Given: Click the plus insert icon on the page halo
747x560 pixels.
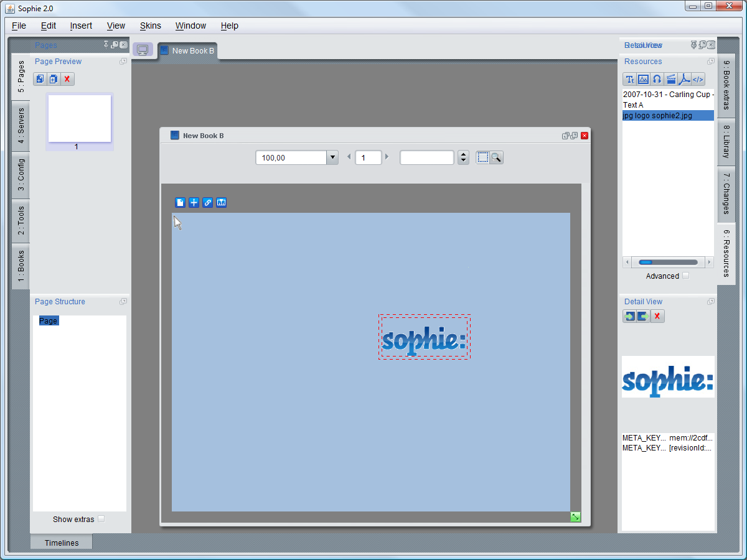Looking at the screenshot, I should [194, 202].
